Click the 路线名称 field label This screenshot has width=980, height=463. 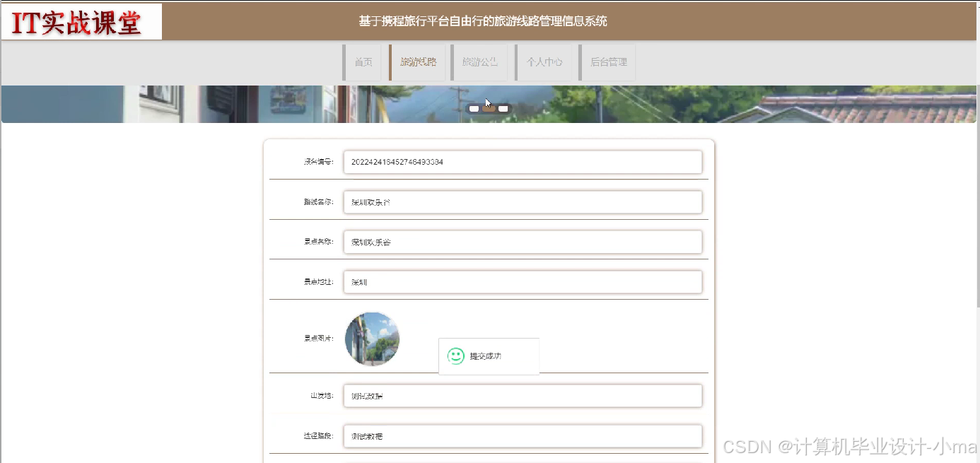(319, 201)
